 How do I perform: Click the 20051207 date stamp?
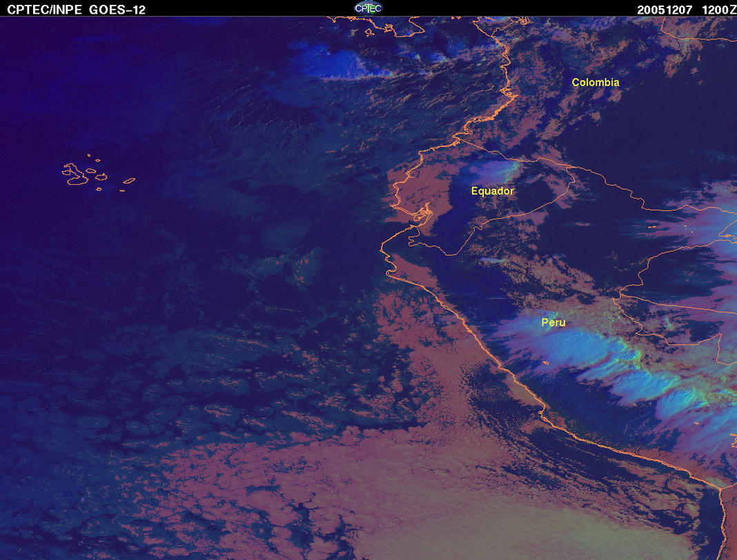665,10
